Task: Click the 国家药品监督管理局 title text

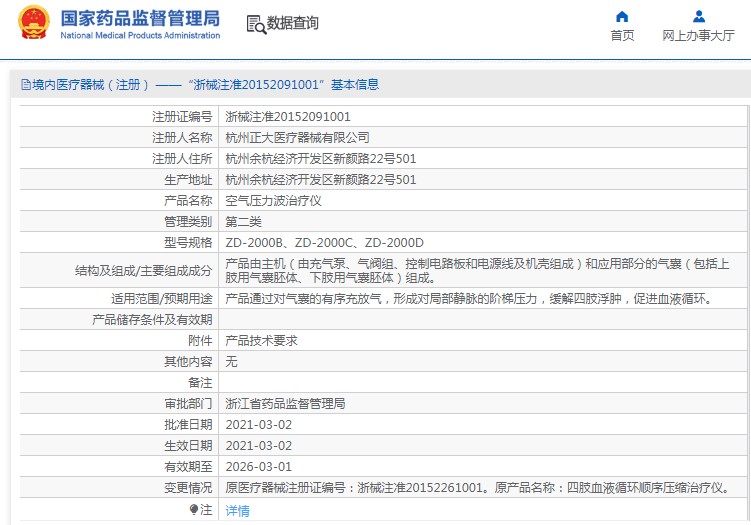Action: pos(140,18)
